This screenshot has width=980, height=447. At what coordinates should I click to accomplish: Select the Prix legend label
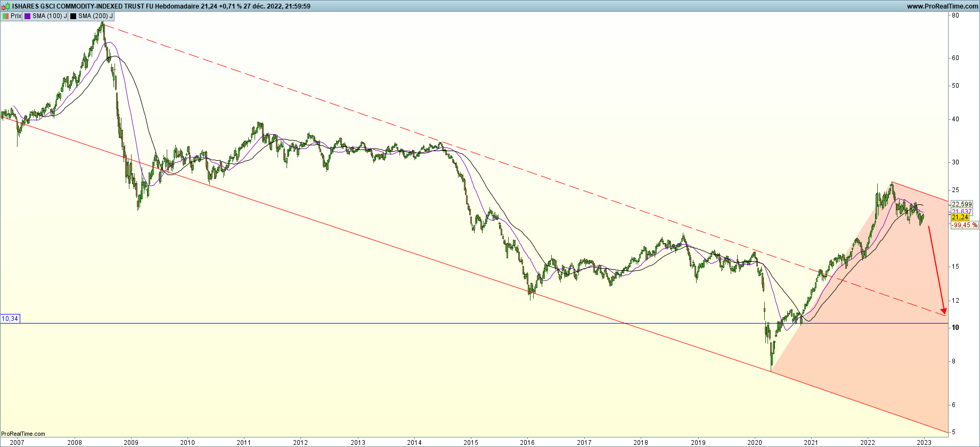[x=16, y=16]
